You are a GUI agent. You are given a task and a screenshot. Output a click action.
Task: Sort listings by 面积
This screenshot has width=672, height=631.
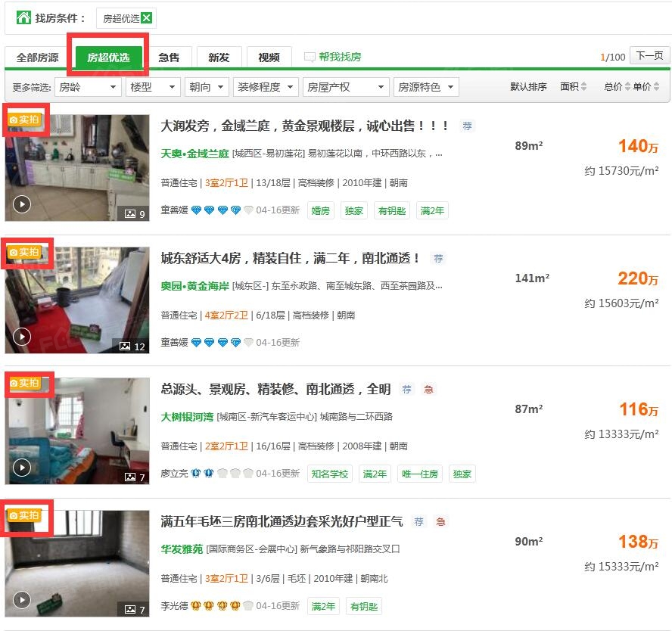[573, 87]
